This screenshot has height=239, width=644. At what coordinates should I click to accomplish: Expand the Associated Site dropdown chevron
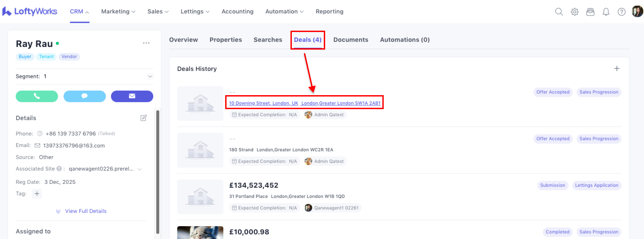[140, 169]
